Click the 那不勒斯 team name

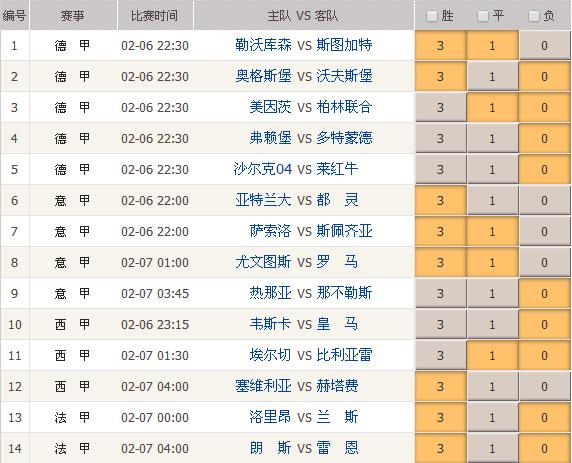tap(344, 293)
